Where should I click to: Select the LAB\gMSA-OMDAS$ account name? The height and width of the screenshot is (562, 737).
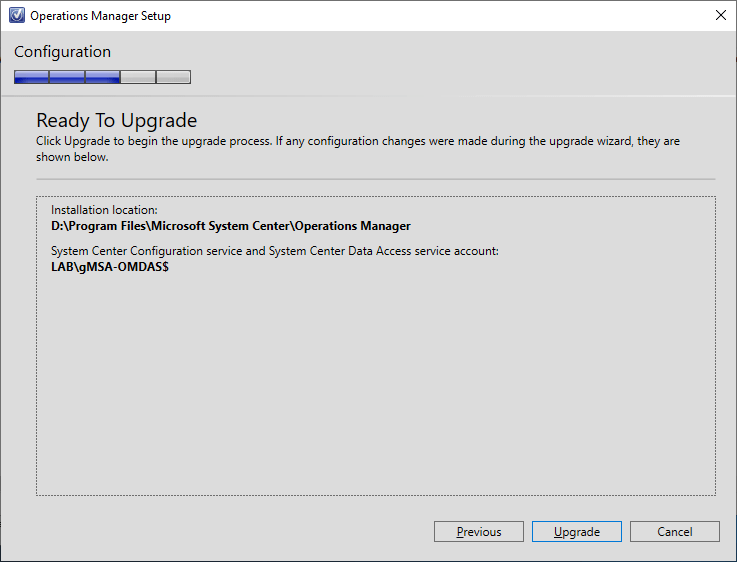[109, 267]
